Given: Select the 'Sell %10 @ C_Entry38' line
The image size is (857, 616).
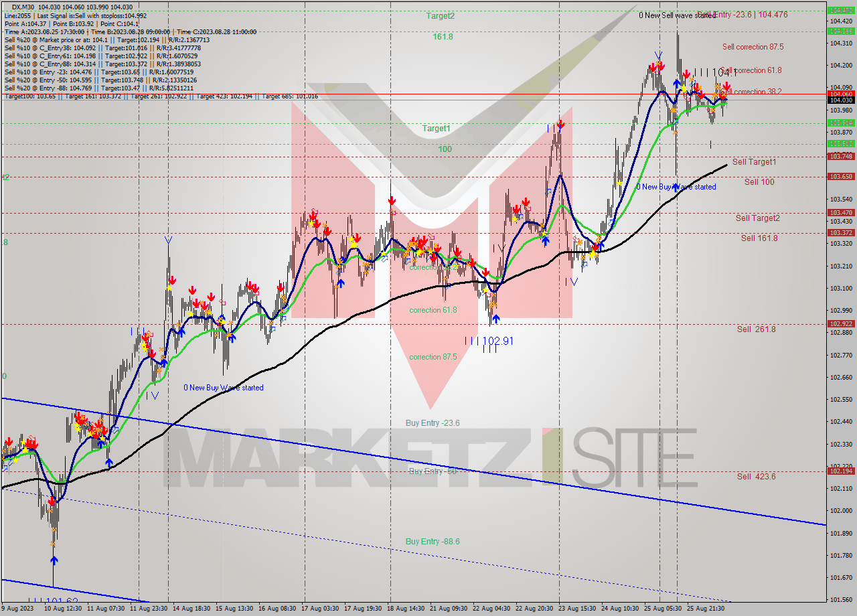Looking at the screenshot, I should click(102, 48).
